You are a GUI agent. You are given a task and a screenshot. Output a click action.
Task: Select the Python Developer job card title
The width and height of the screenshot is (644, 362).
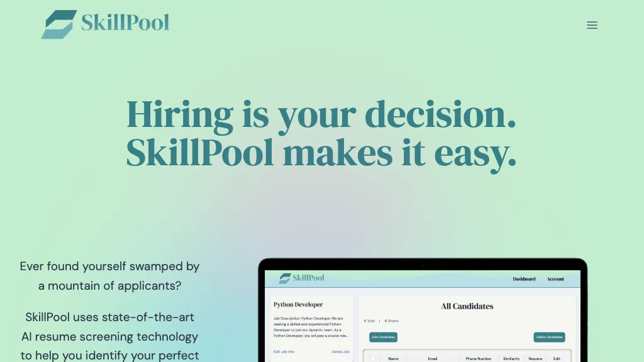click(298, 305)
